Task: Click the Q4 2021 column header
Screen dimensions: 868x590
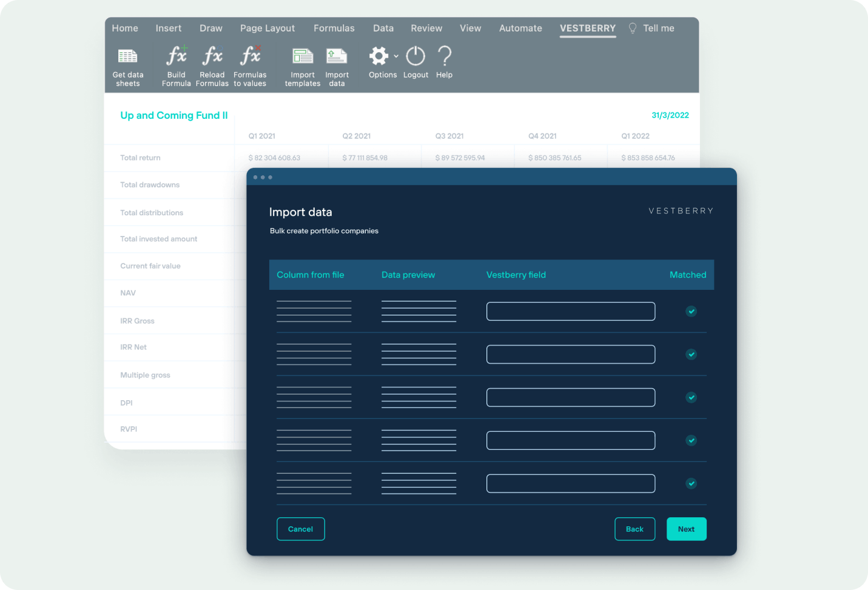Action: 542,136
